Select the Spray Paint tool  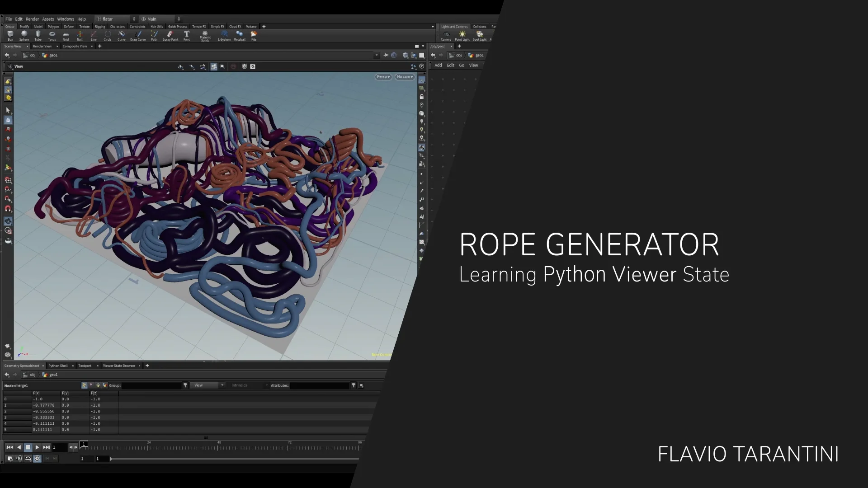(170, 36)
